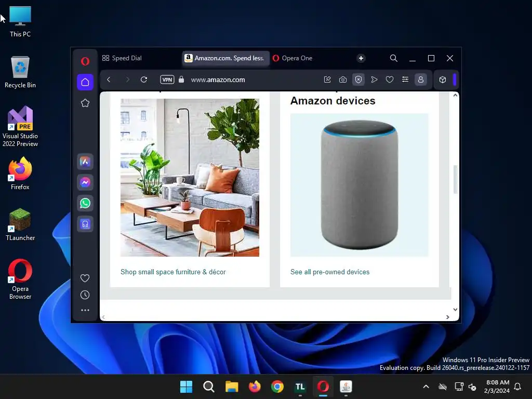Image resolution: width=532 pixels, height=399 pixels.
Task: Open Facebook Messenger in the sidebar
Action: [85, 182]
